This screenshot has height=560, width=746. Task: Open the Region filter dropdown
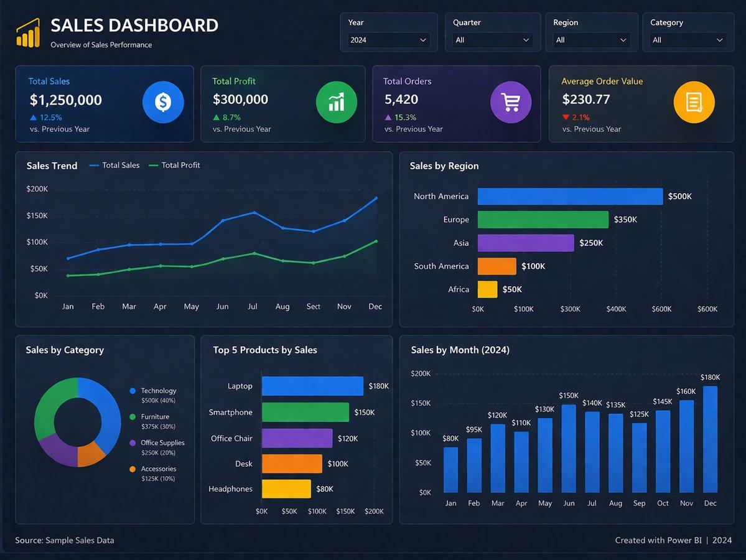(591, 40)
